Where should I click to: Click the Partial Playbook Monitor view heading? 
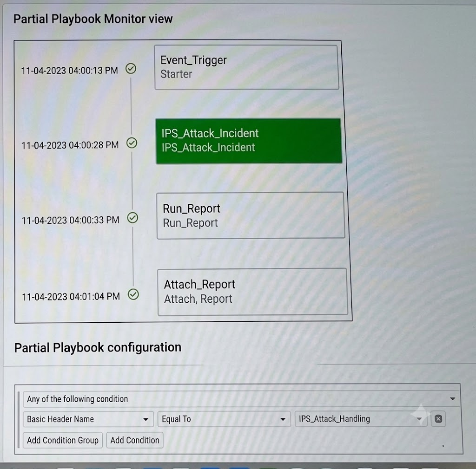[93, 19]
